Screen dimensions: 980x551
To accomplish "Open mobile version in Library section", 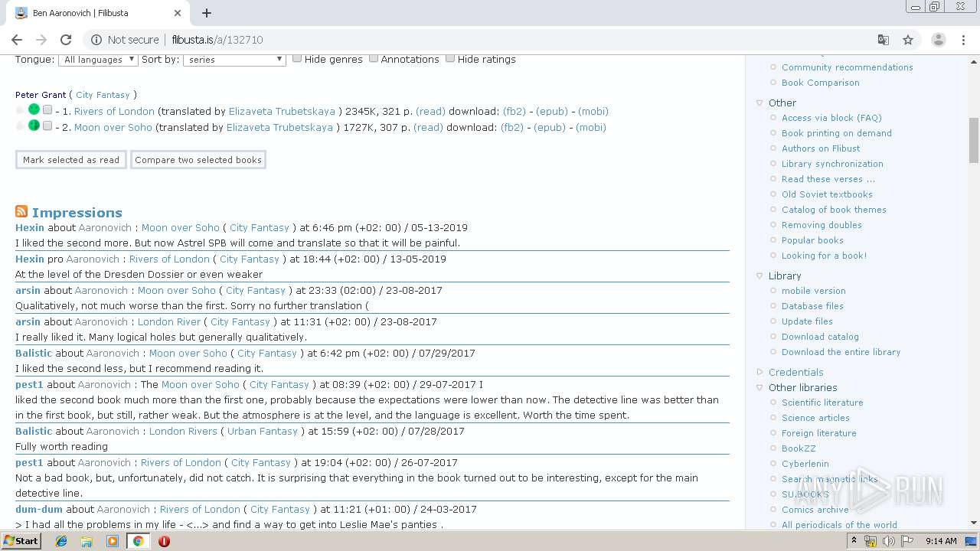I will [x=814, y=291].
